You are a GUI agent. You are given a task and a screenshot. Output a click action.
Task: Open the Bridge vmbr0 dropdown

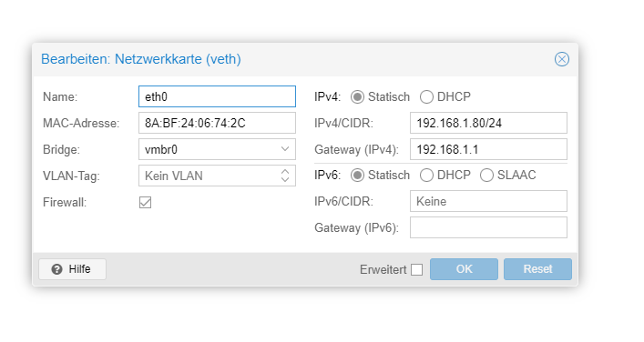(285, 149)
